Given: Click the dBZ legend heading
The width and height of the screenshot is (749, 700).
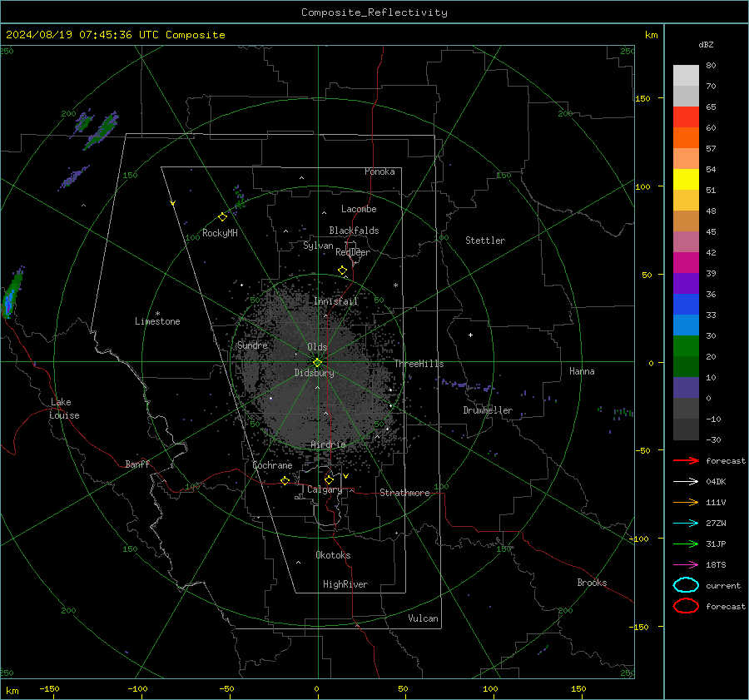Looking at the screenshot, I should [x=706, y=44].
